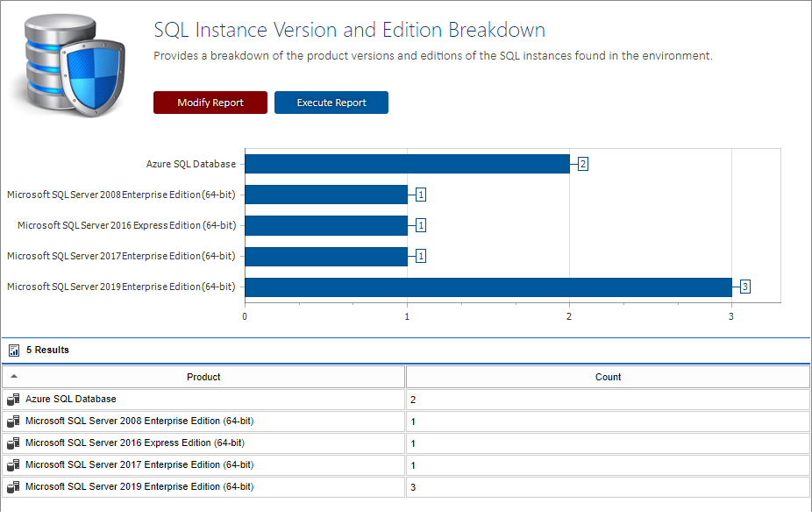Viewport: 812px width, 517px height.
Task: Click the value label 1 on 2016 Express bar
Action: point(421,225)
